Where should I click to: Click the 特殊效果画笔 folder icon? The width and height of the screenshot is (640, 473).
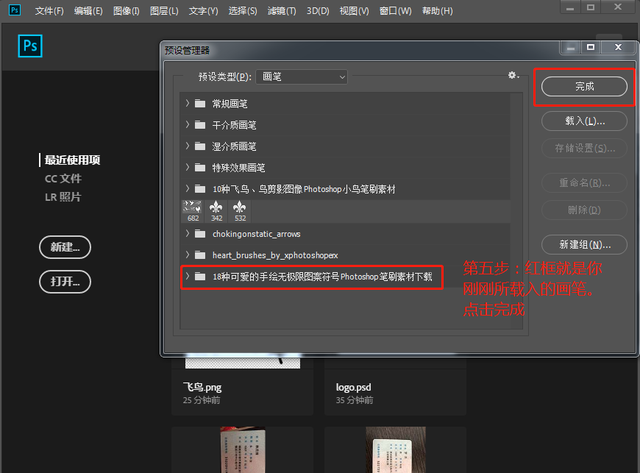(x=200, y=167)
